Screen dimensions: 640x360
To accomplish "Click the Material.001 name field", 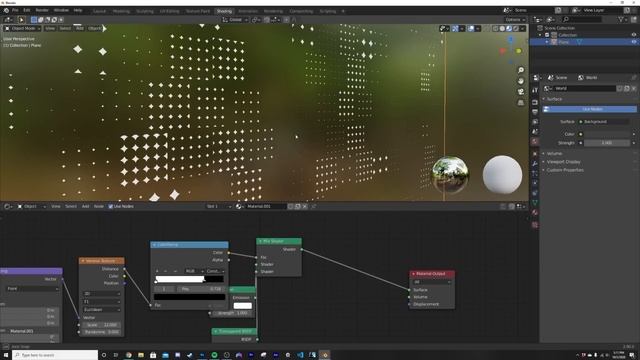I will click(x=265, y=207).
